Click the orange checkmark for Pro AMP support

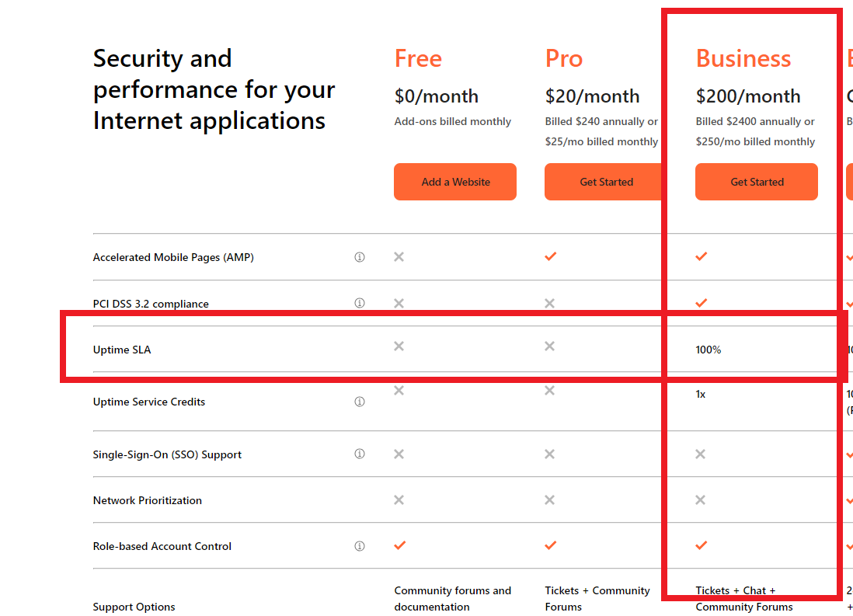click(550, 256)
